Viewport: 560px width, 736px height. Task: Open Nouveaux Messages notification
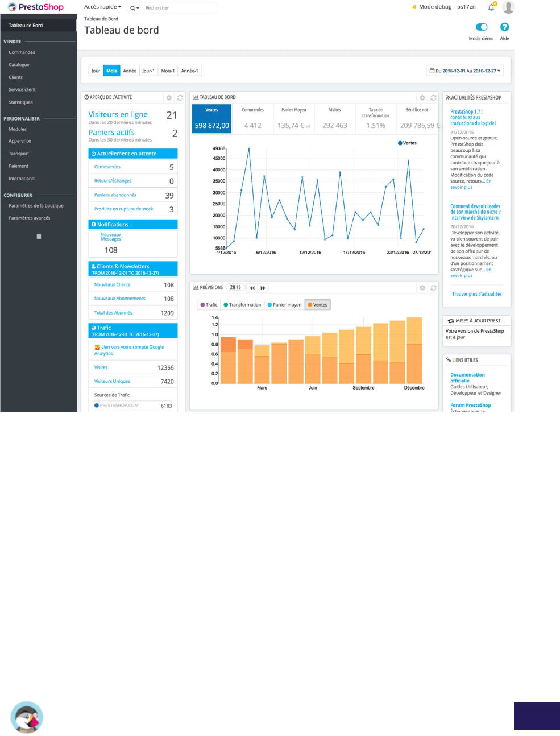point(111,237)
